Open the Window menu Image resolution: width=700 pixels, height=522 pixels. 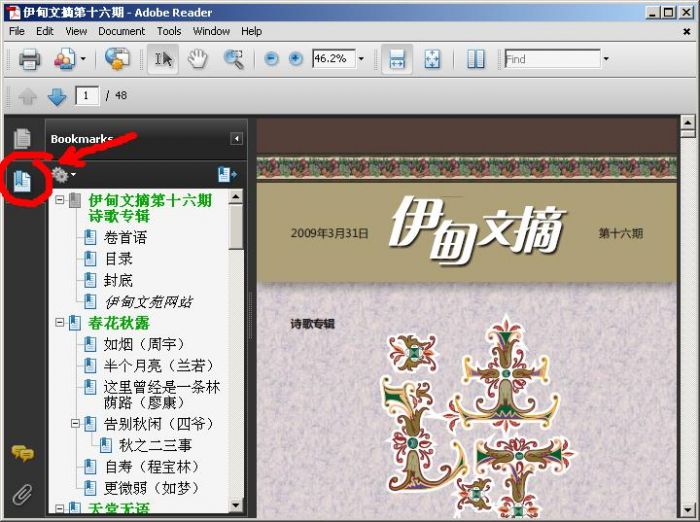[211, 31]
